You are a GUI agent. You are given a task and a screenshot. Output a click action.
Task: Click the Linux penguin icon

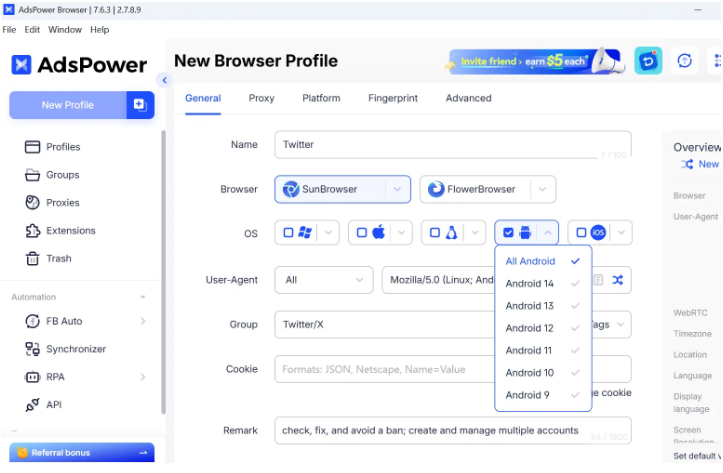(451, 232)
